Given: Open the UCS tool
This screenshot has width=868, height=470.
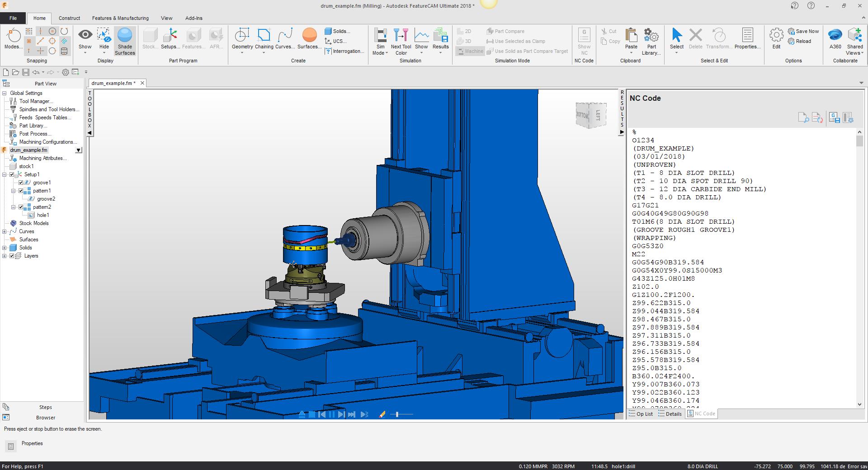Looking at the screenshot, I should [x=335, y=41].
